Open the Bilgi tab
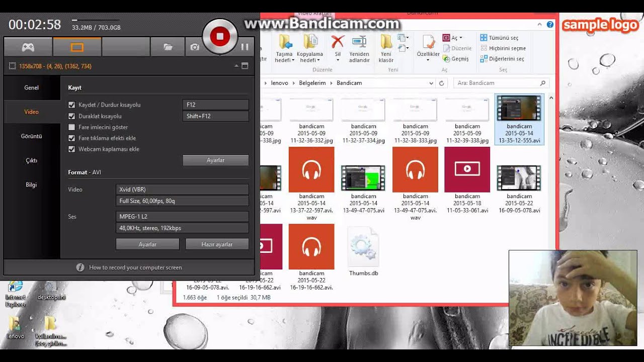The image size is (644, 362). (31, 185)
